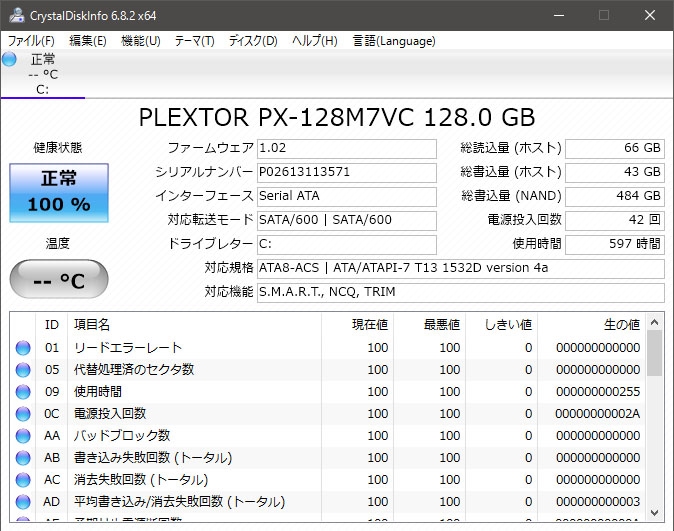Image resolution: width=674 pixels, height=531 pixels.
Task: Click total host reads value 66 GB
Action: point(615,148)
